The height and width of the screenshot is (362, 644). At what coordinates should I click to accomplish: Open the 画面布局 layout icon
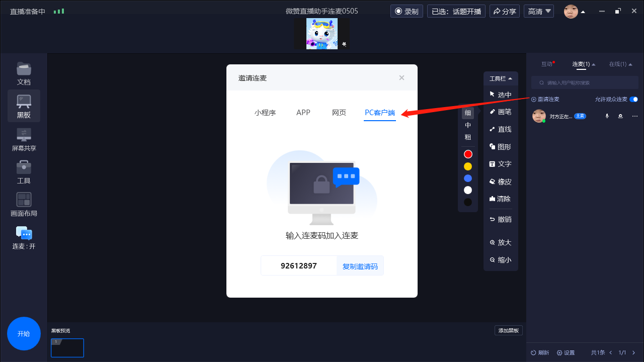coord(24,205)
